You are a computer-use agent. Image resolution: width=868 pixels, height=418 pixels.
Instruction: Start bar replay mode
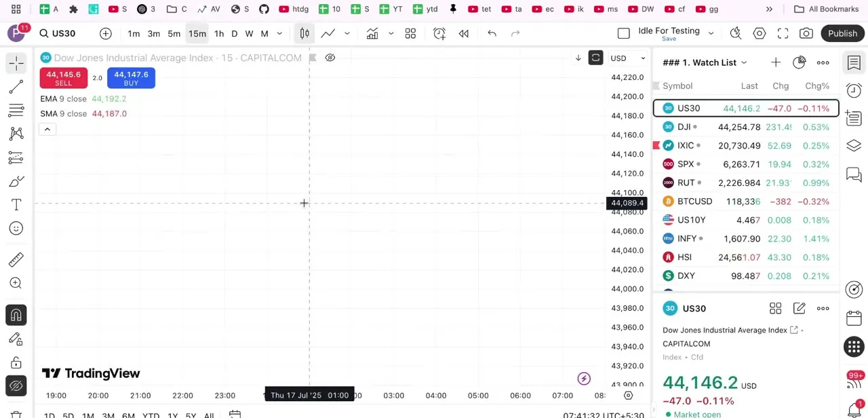[x=464, y=33]
